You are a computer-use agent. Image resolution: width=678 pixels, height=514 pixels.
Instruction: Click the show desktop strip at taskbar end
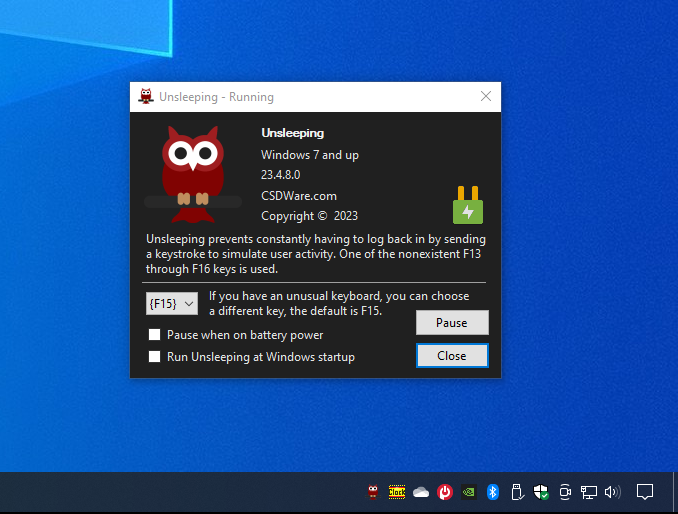675,492
